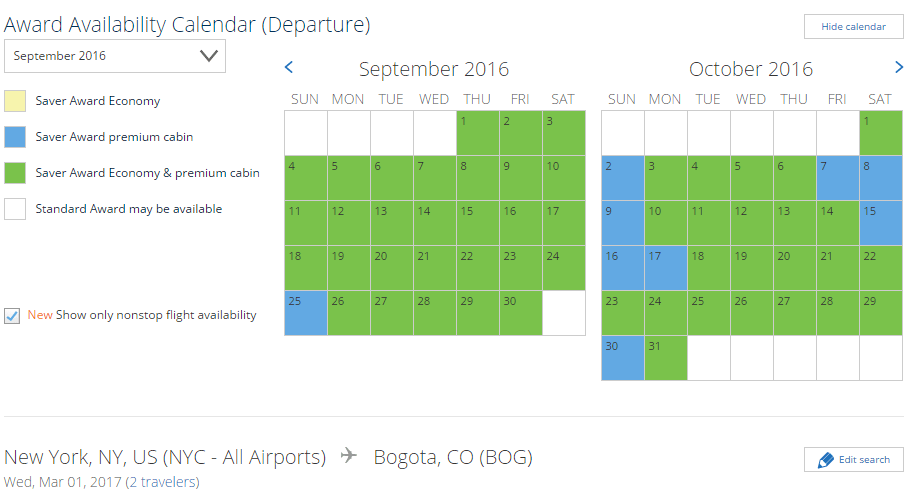914x497 pixels.
Task: Go to previous month with left arrow
Action: (x=289, y=67)
